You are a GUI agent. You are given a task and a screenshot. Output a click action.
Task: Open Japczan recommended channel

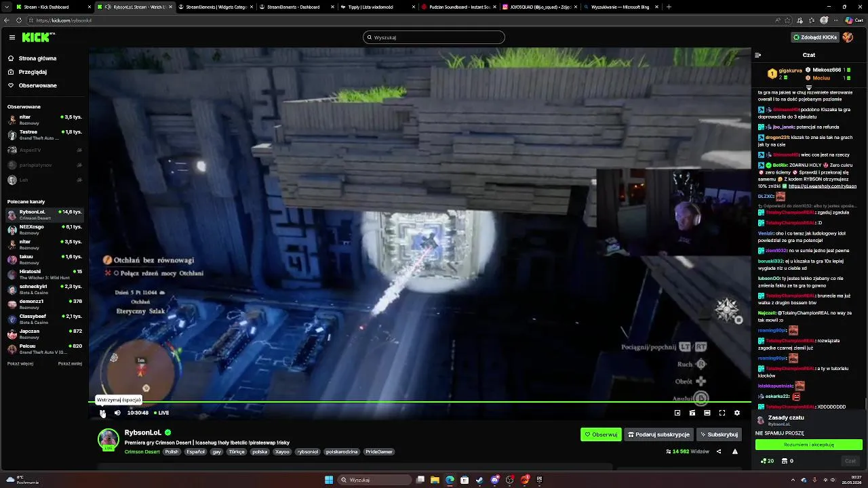click(44, 333)
